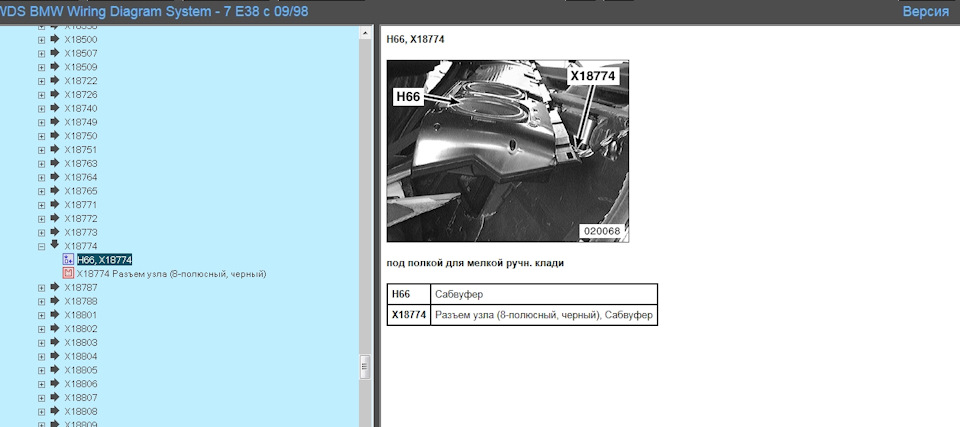Click the под полкой для мелкой ручн. клади text
Viewport: 960px width, 427px height.
pos(475,263)
